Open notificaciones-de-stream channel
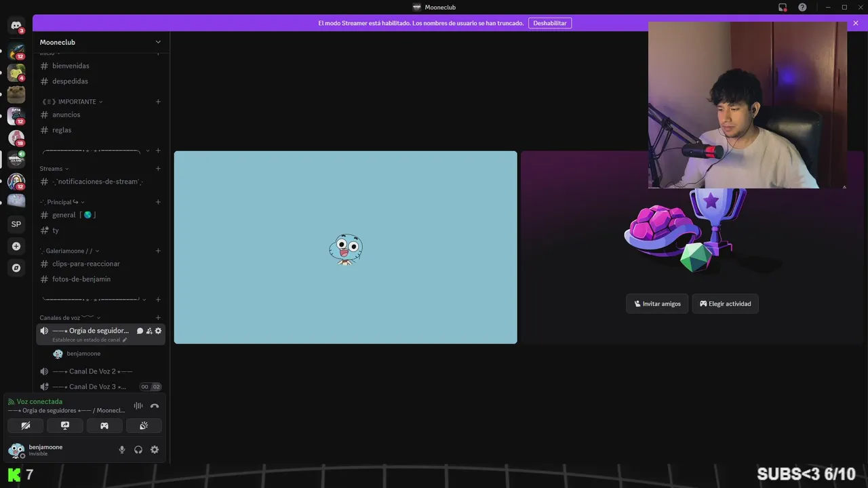This screenshot has width=868, height=488. tap(100, 182)
